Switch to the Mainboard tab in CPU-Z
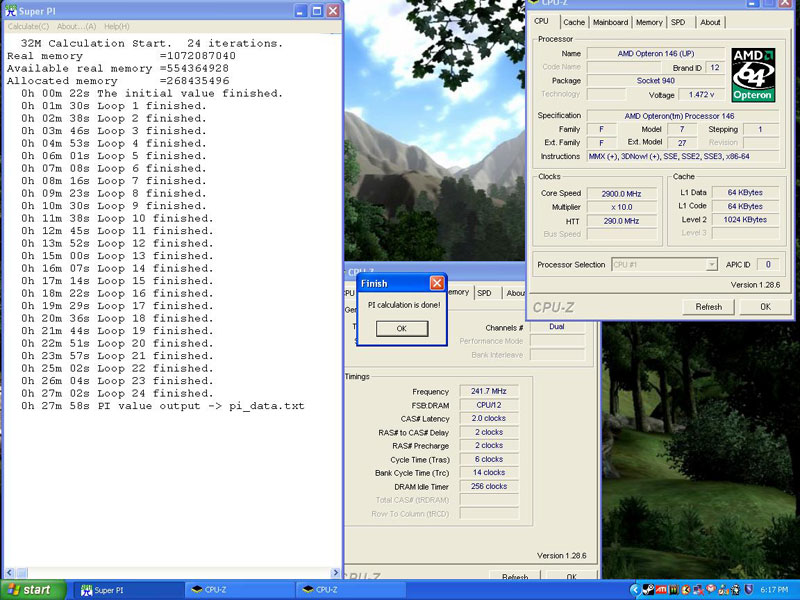The image size is (800, 600). [x=610, y=22]
